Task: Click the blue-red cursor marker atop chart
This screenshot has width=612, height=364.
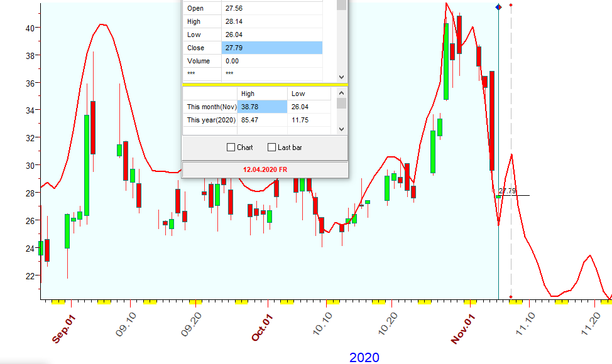Action: coord(498,7)
